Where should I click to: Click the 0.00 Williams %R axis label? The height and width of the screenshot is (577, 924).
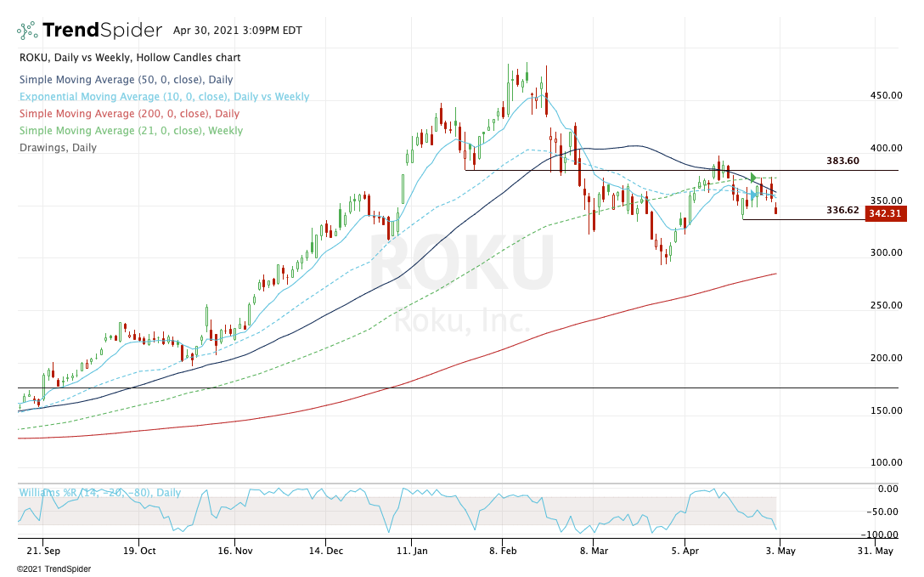pos(888,489)
